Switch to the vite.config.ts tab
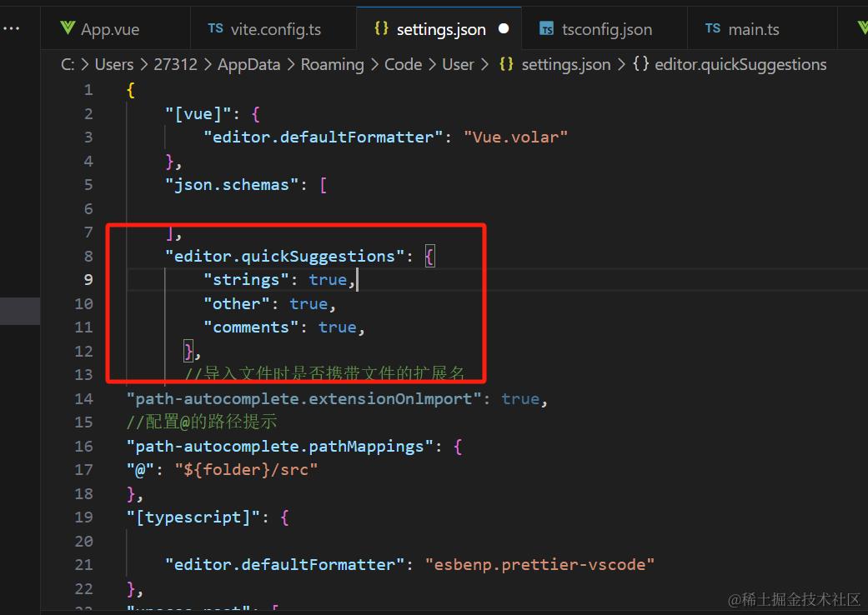Image resolution: width=868 pixels, height=615 pixels. 273,29
